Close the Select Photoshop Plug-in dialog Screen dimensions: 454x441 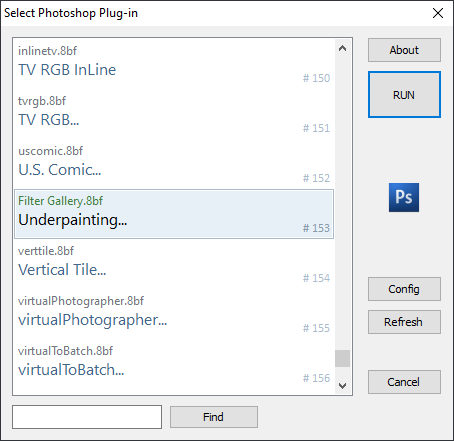438,13
